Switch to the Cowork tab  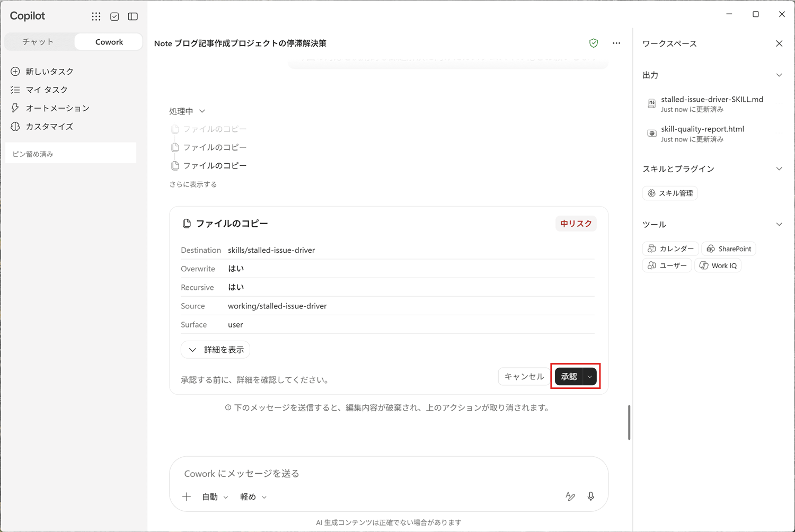point(109,42)
